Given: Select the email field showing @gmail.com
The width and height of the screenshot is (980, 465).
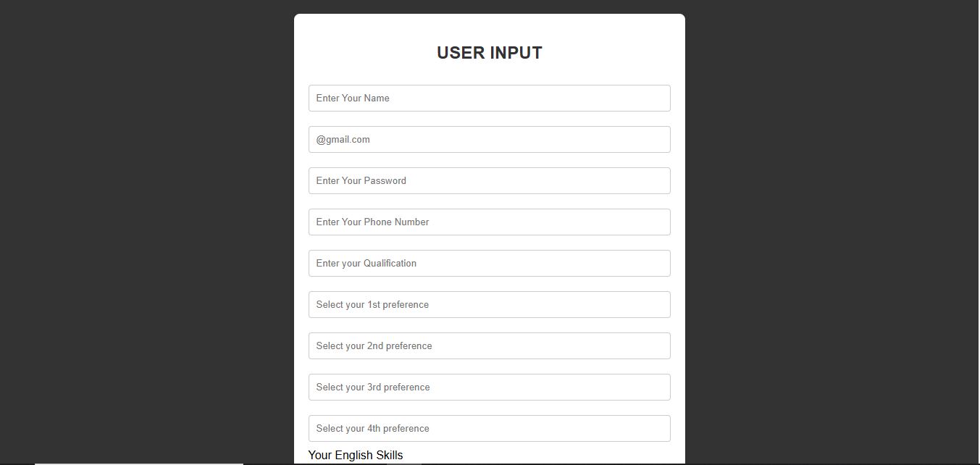Looking at the screenshot, I should pos(489,139).
